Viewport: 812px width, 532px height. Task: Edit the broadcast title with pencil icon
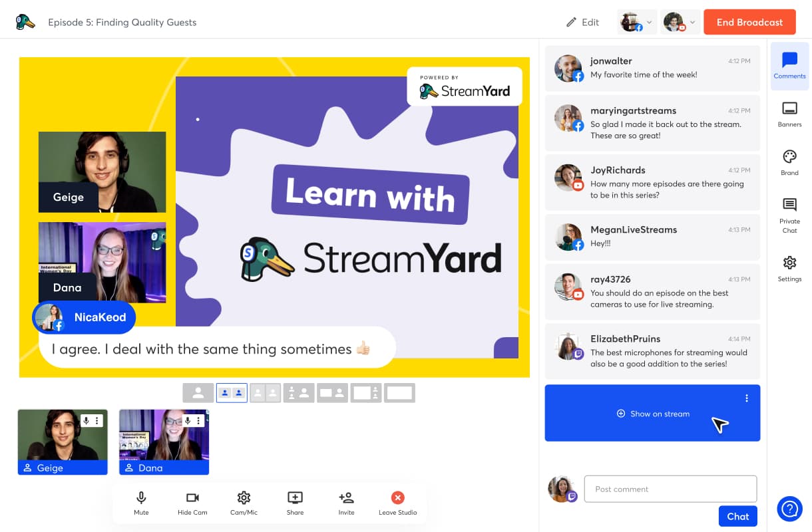point(571,22)
